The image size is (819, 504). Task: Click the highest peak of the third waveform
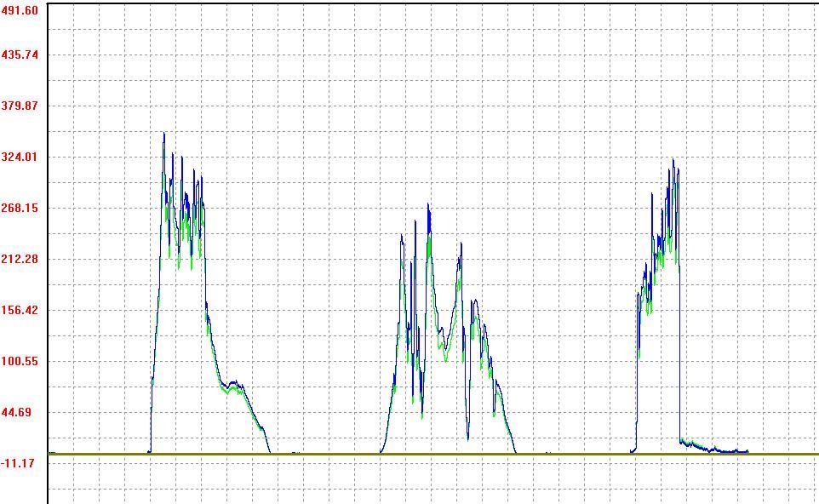pos(673,160)
